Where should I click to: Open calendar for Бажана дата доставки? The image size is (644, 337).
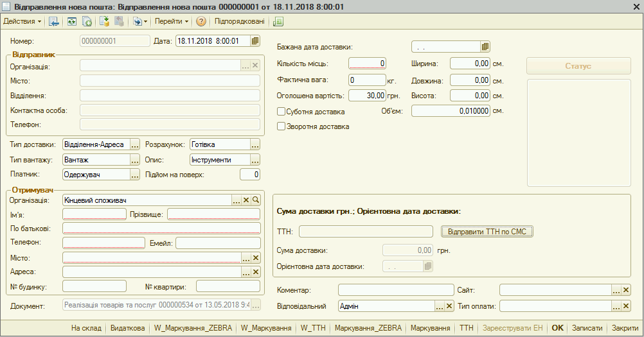485,46
